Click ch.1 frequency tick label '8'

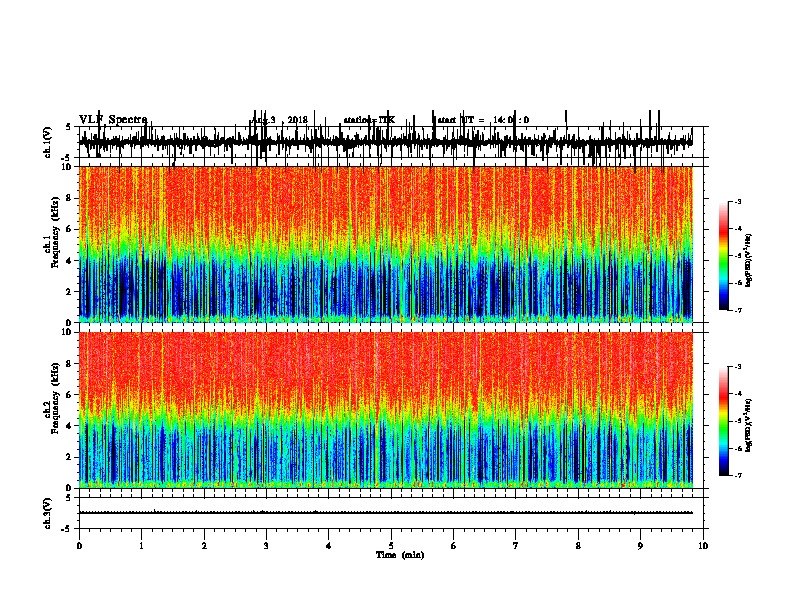(x=70, y=198)
